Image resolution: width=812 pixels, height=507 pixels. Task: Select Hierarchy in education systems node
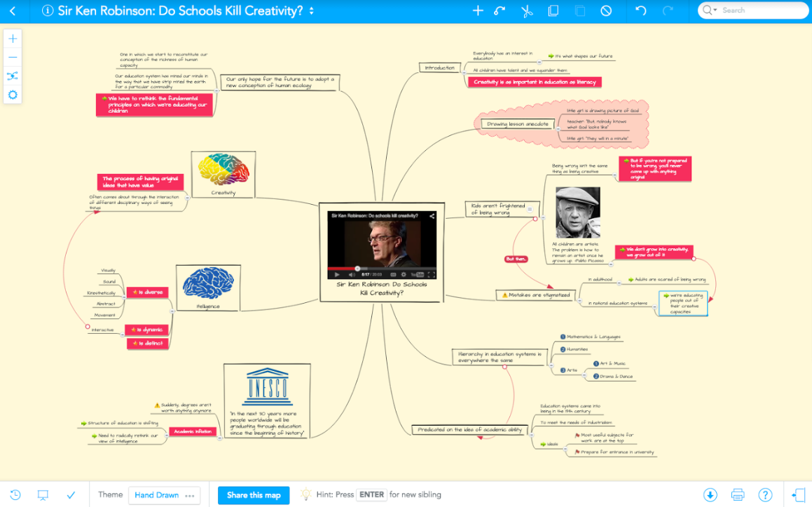(x=500, y=357)
